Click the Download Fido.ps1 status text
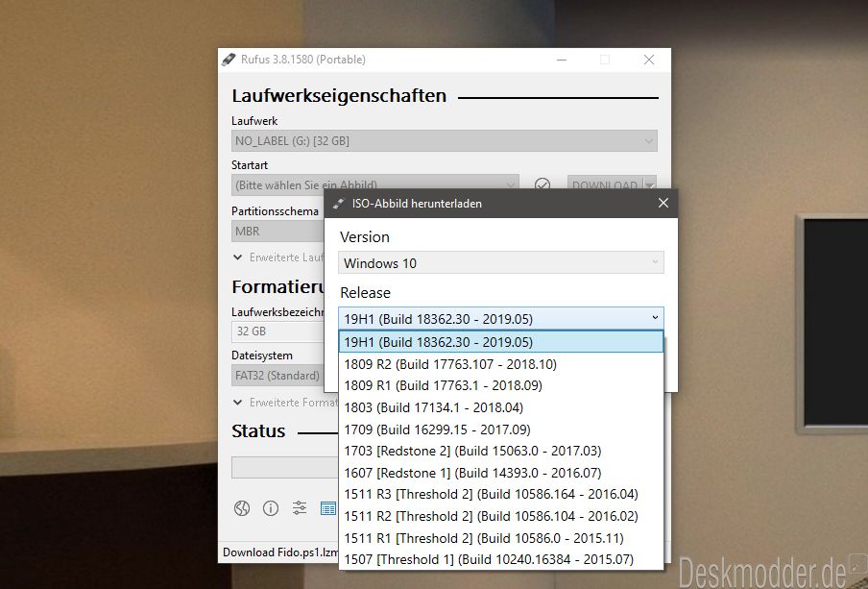 pos(280,552)
